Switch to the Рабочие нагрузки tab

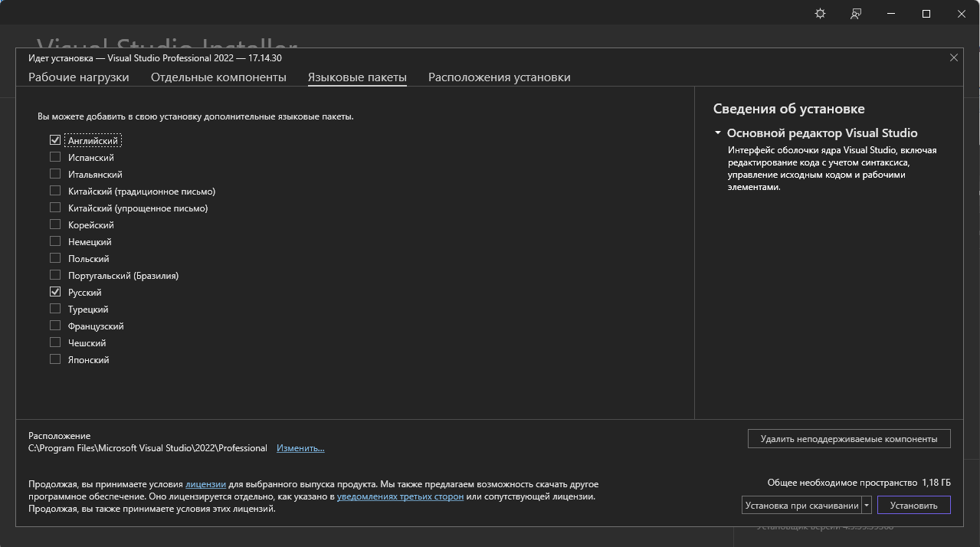click(78, 77)
